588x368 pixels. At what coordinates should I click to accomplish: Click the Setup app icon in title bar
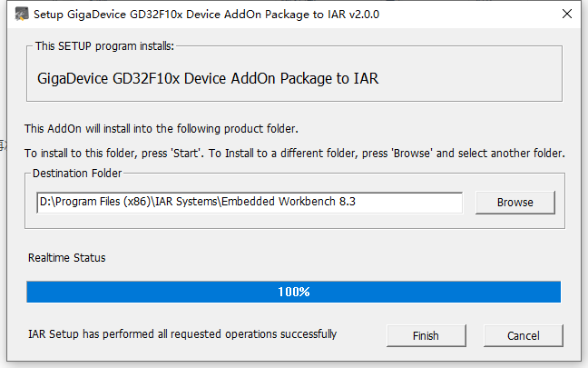(16, 14)
